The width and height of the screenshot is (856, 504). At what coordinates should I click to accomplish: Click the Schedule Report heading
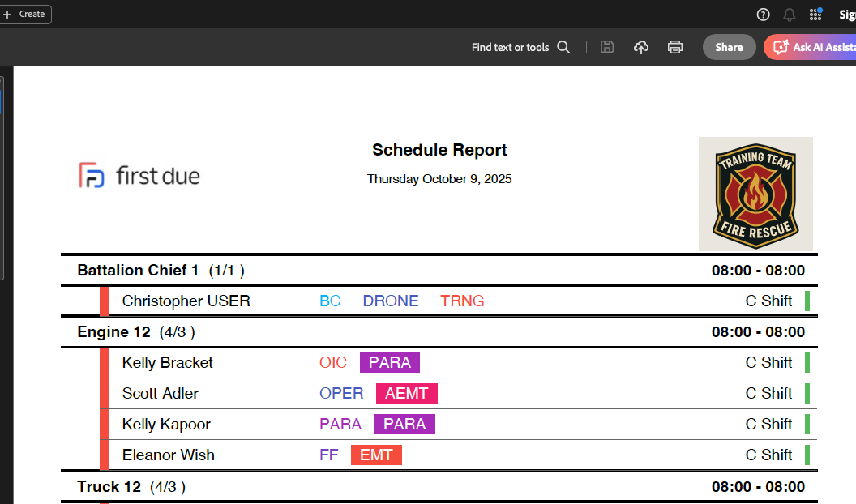(x=439, y=150)
